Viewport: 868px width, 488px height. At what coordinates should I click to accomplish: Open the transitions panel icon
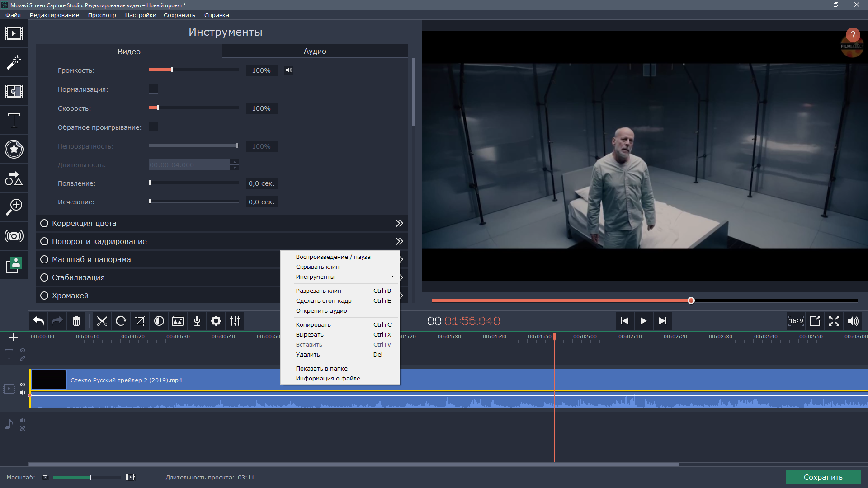pyautogui.click(x=14, y=91)
